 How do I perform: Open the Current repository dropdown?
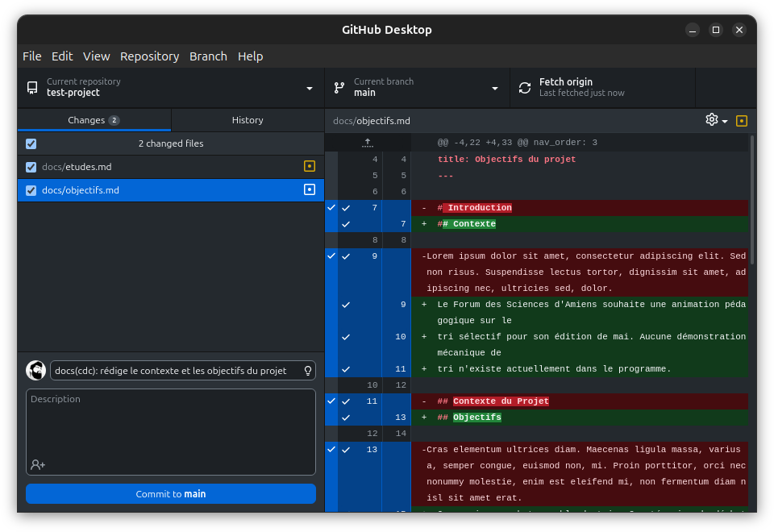click(x=171, y=88)
